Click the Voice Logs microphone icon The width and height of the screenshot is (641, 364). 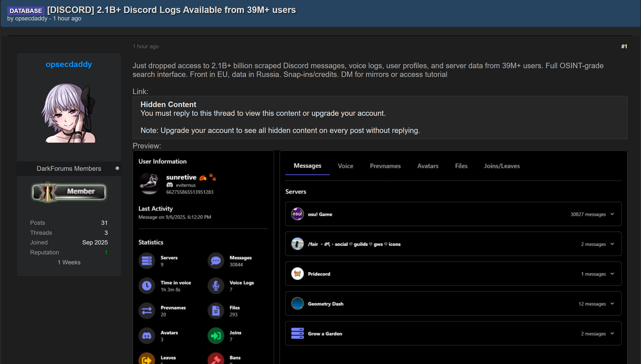(215, 286)
